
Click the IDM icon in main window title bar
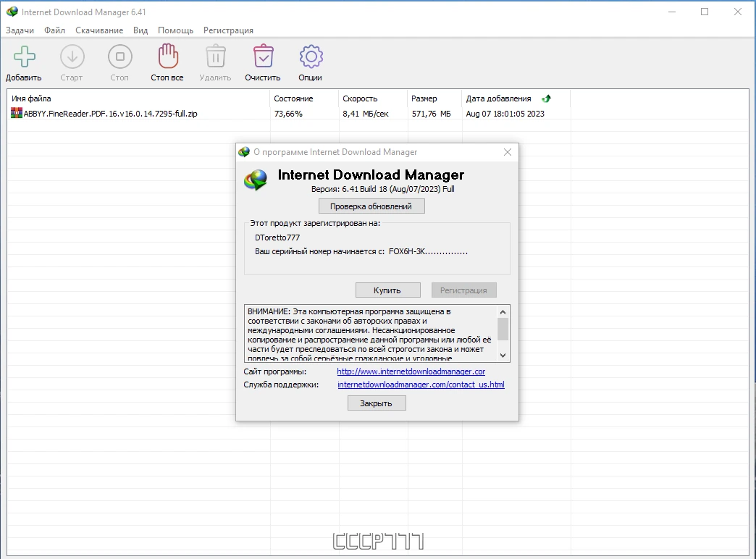(12, 12)
